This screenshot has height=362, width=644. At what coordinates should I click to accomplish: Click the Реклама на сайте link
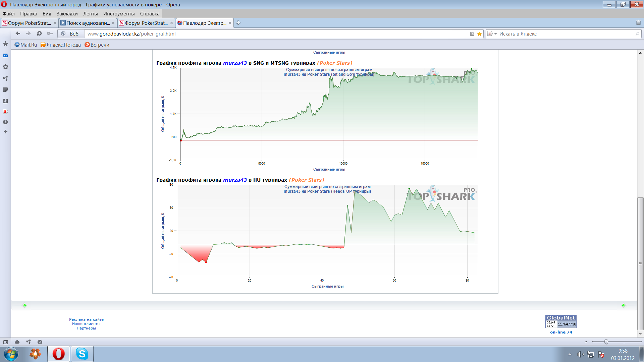[86, 319]
